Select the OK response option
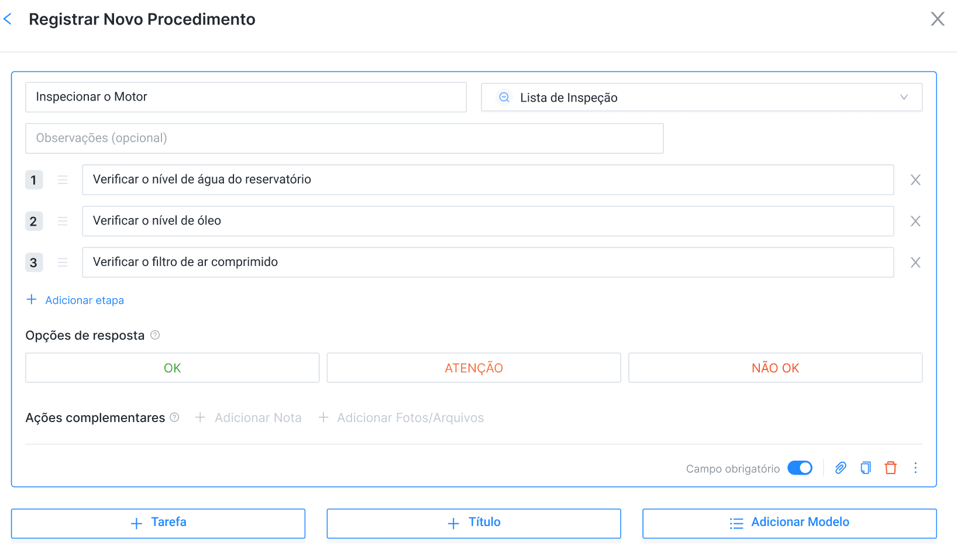This screenshot has height=560, width=957. pos(173,368)
